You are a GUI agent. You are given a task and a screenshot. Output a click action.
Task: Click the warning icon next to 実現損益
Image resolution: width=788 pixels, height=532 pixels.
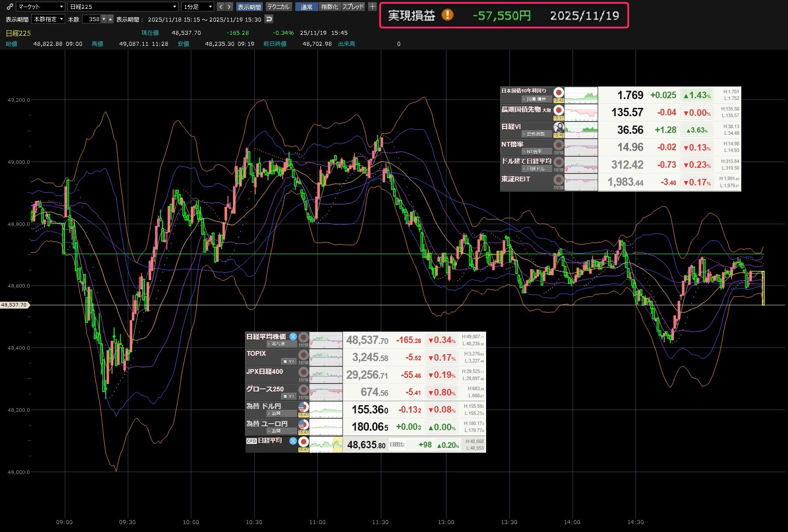coord(447,15)
